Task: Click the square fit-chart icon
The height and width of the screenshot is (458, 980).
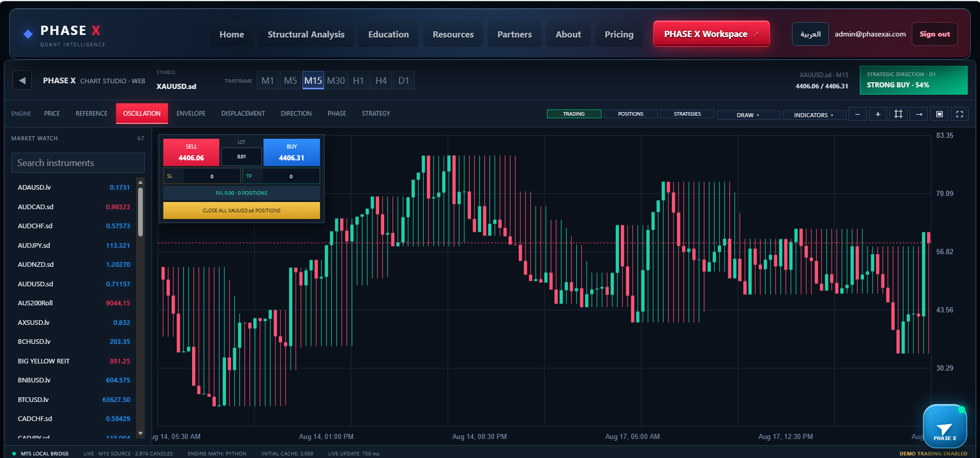Action: [x=939, y=114]
